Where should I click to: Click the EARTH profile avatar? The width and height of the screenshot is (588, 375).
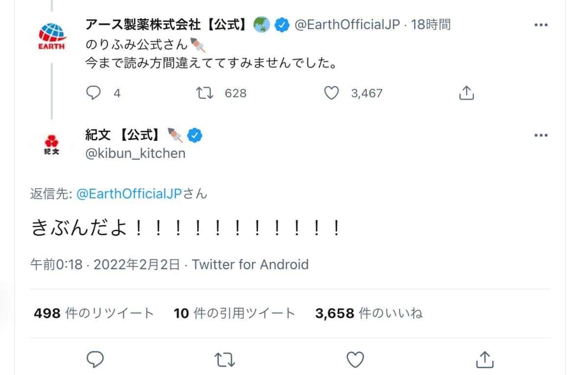coord(50,34)
